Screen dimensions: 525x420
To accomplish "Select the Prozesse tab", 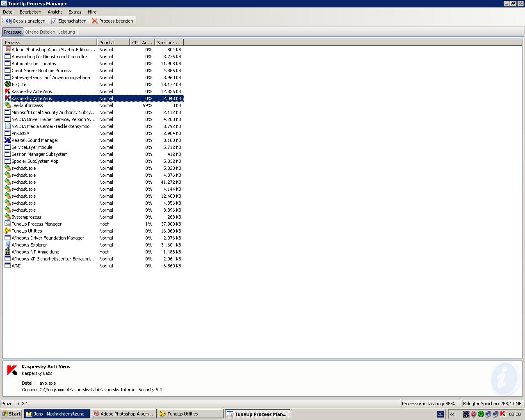I will 13,32.
